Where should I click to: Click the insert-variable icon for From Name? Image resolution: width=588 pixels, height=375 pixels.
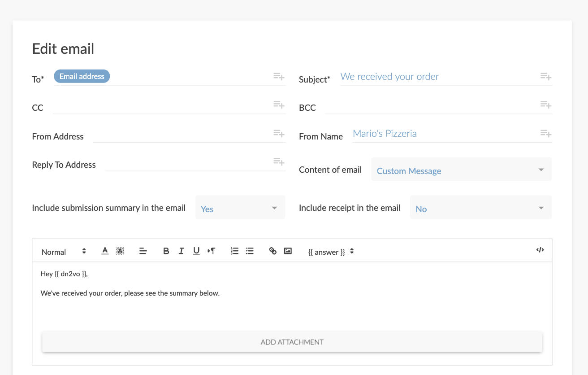click(x=545, y=133)
